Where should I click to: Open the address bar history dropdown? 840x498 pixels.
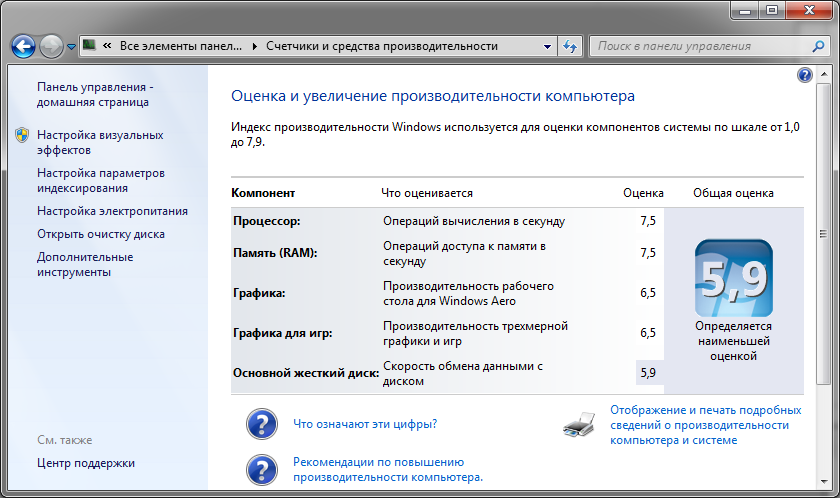(547, 46)
